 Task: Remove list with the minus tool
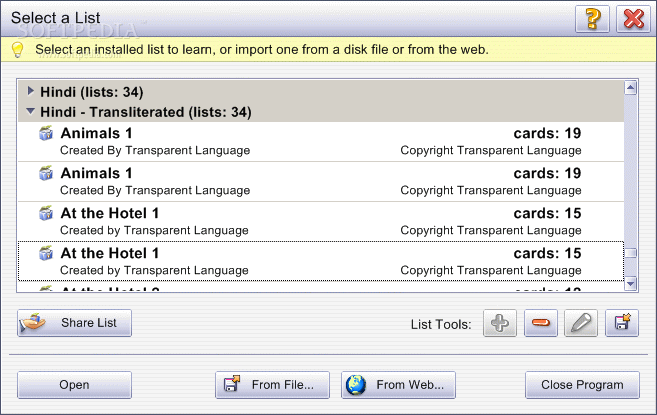click(541, 323)
